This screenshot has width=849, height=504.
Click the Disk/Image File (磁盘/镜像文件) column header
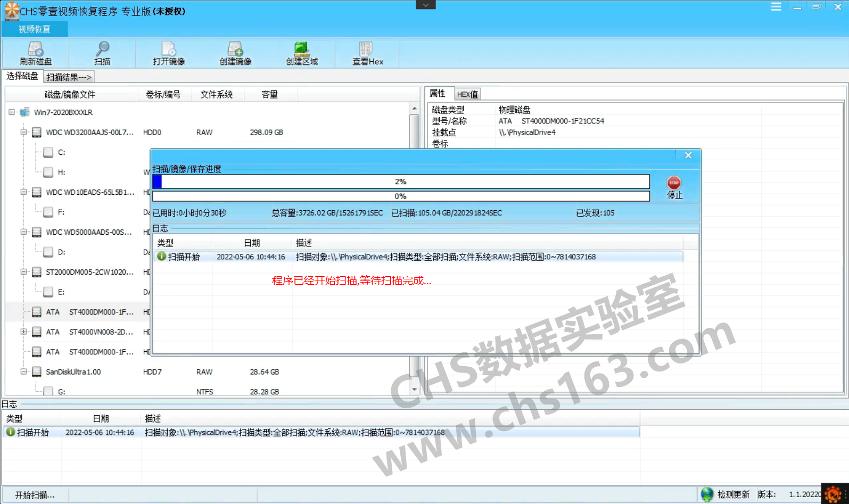(70, 95)
